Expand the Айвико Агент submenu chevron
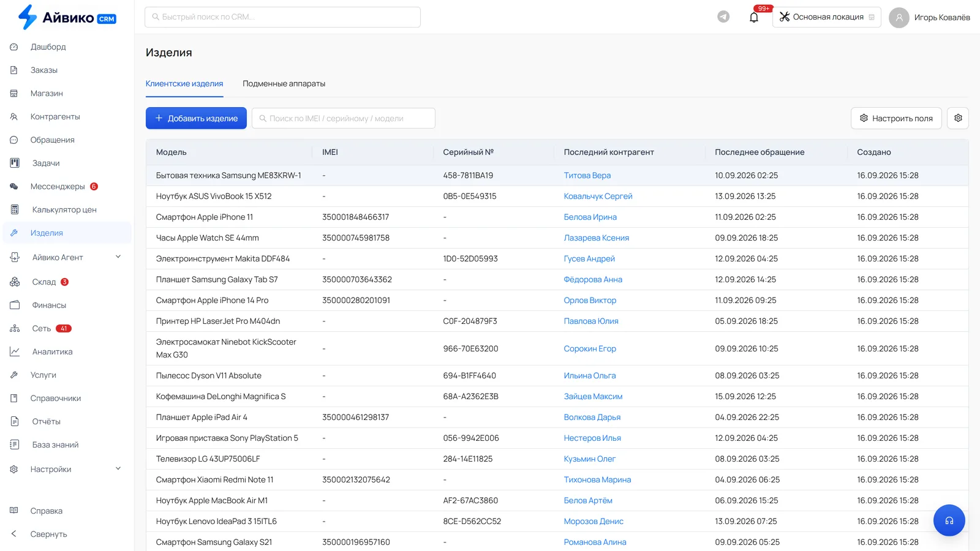This screenshot has height=551, width=980. click(x=118, y=257)
